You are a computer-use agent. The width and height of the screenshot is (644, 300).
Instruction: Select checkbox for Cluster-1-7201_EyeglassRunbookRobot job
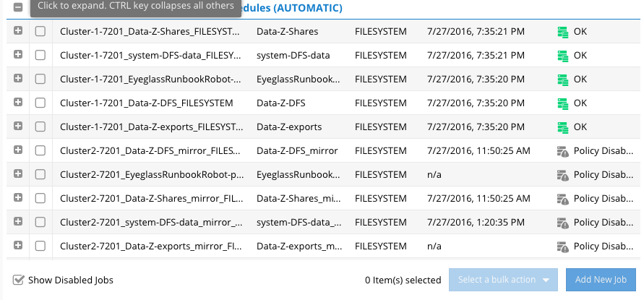click(40, 79)
